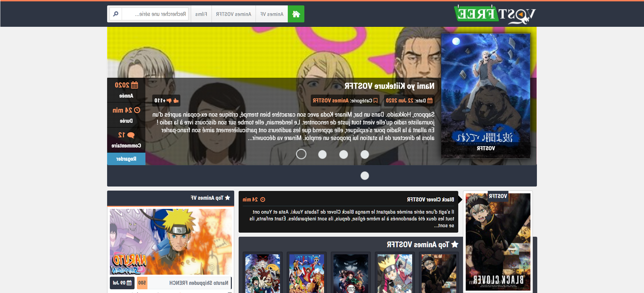Click the star icon by Top Animes VF

point(227,198)
